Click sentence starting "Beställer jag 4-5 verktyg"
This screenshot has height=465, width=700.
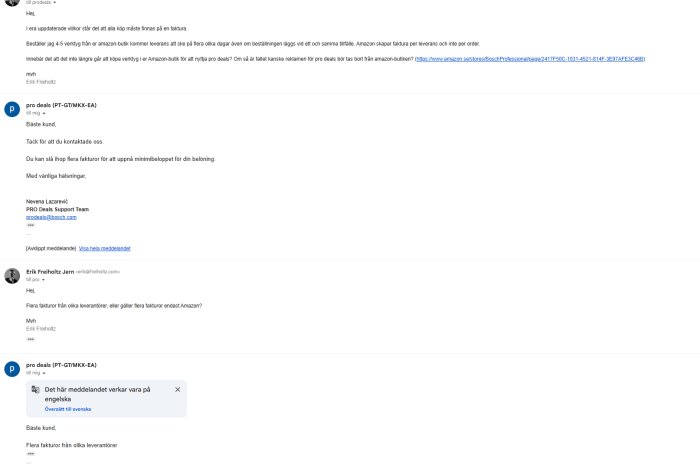pos(253,44)
